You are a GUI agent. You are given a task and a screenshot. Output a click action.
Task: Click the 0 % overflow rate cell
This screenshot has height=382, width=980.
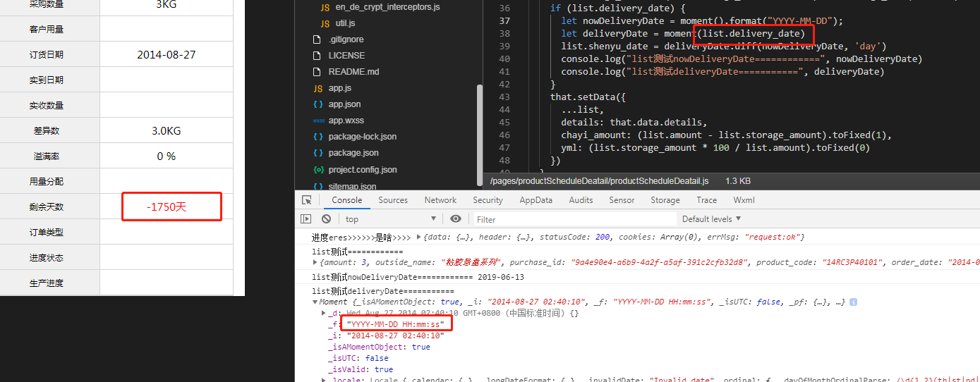click(x=167, y=156)
